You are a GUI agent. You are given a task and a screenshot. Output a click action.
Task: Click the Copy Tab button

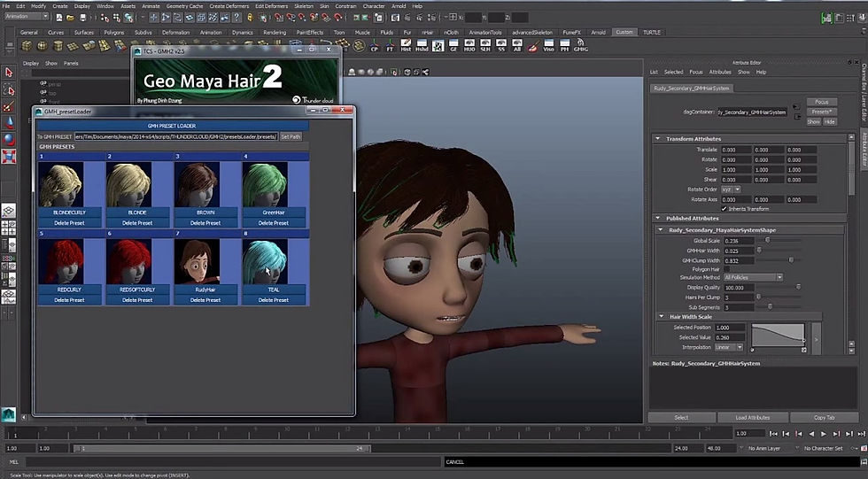(825, 418)
